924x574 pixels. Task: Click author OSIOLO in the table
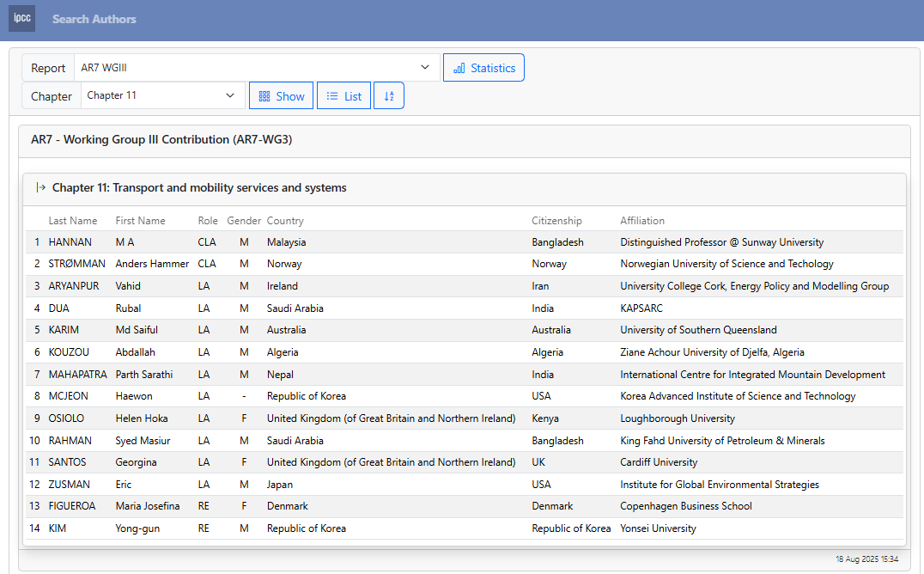pos(67,418)
